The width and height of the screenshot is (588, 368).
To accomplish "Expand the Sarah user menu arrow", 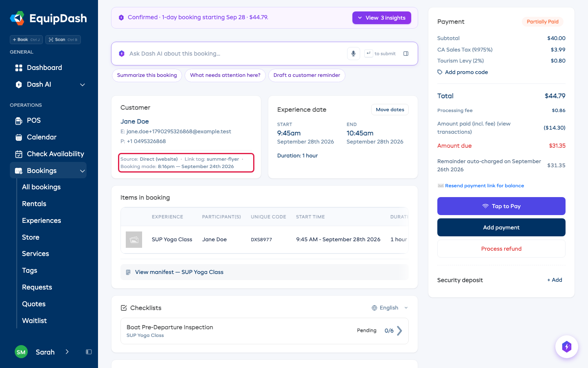I will pos(67,352).
